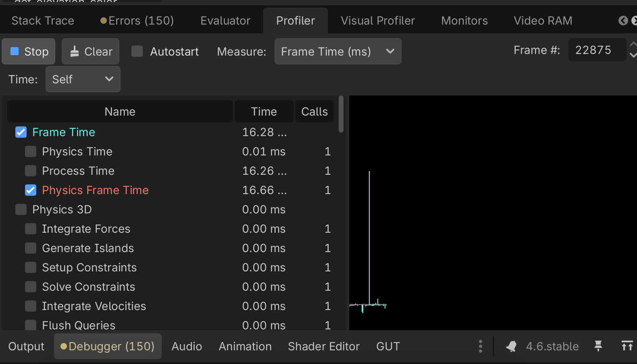This screenshot has width=637, height=364.
Task: Pin the bottom panel with pushpin icon
Action: tap(598, 346)
